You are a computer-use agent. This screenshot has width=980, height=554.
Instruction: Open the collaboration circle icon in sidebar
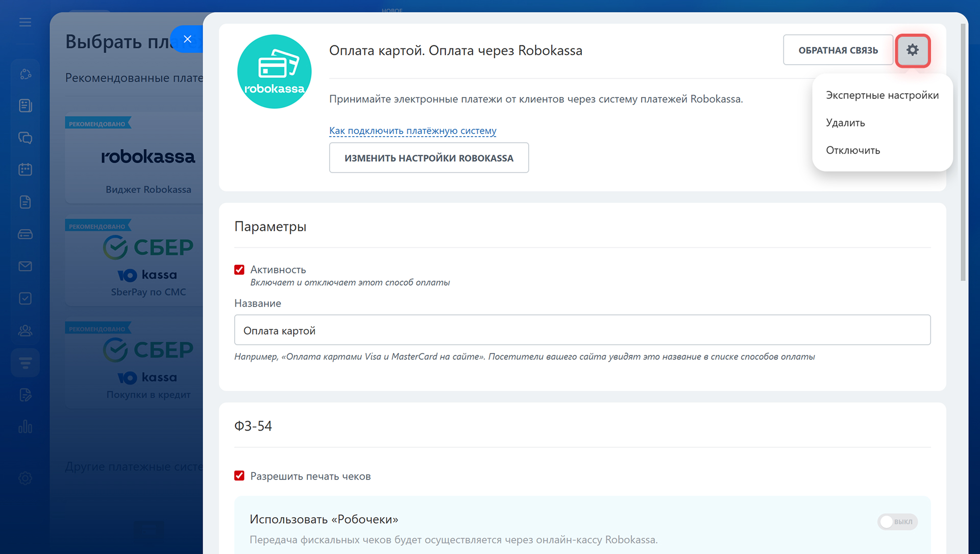[x=25, y=74]
